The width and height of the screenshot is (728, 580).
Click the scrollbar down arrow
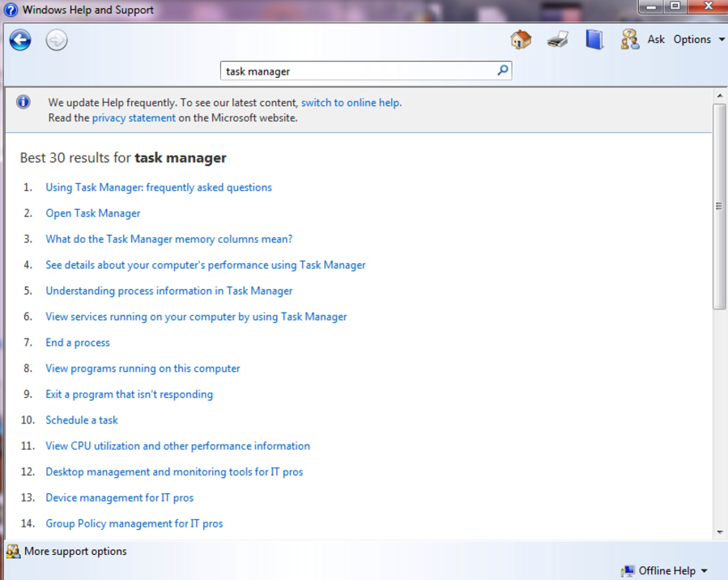[720, 532]
